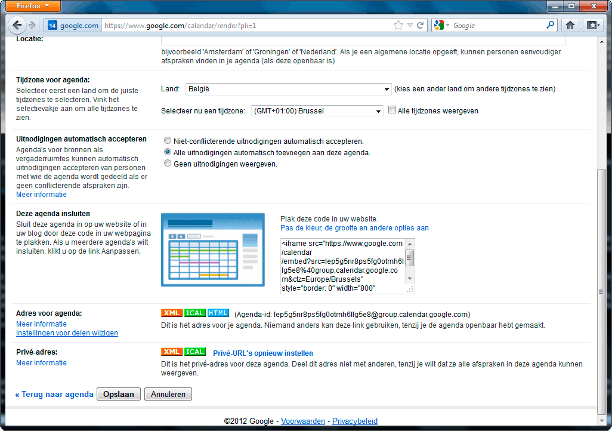Open HTML link in Adres voor agenda
612x431 pixels.
coord(218,313)
